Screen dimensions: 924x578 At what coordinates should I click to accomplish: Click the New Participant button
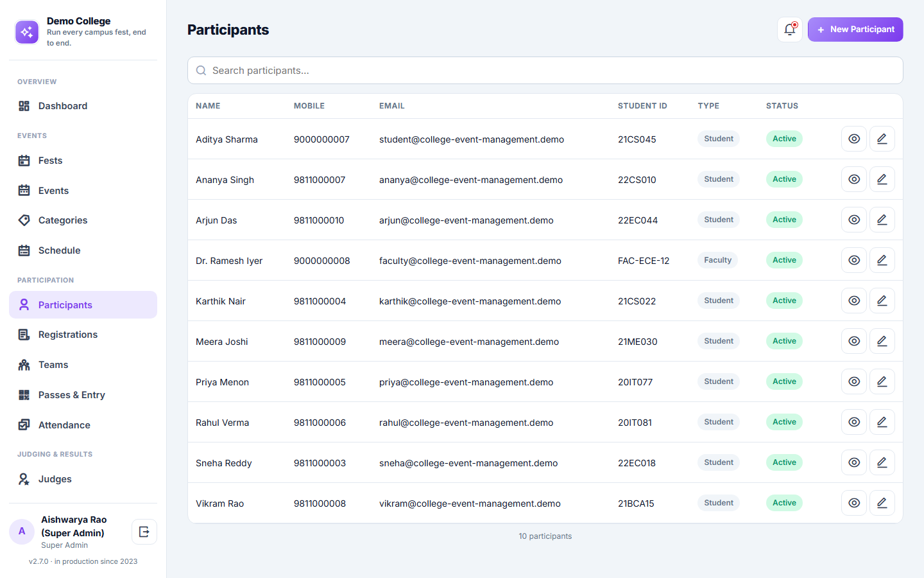[x=855, y=30]
